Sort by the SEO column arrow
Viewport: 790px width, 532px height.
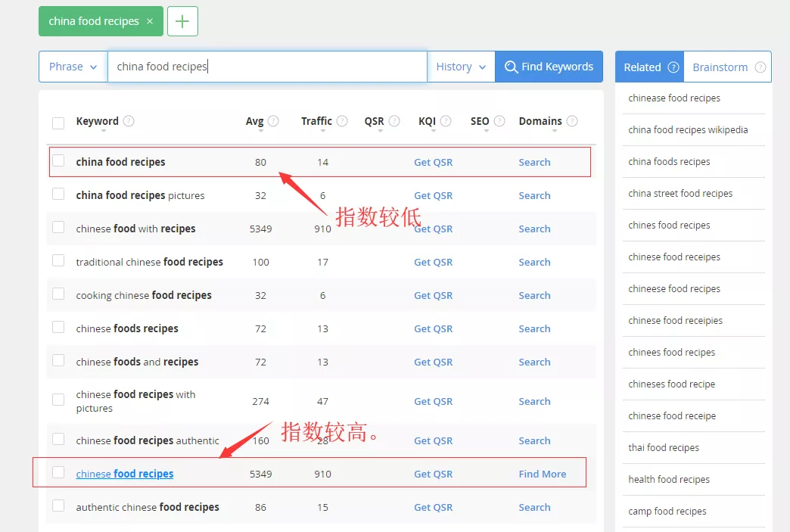(x=480, y=130)
